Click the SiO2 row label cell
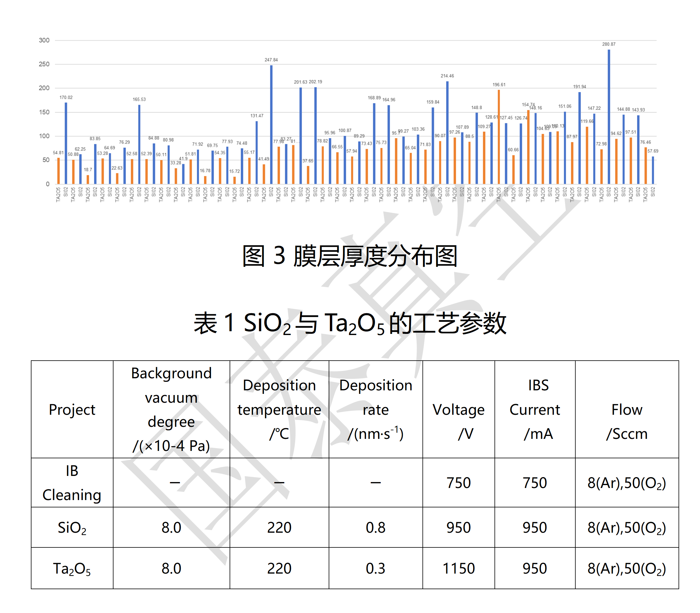 [72, 527]
